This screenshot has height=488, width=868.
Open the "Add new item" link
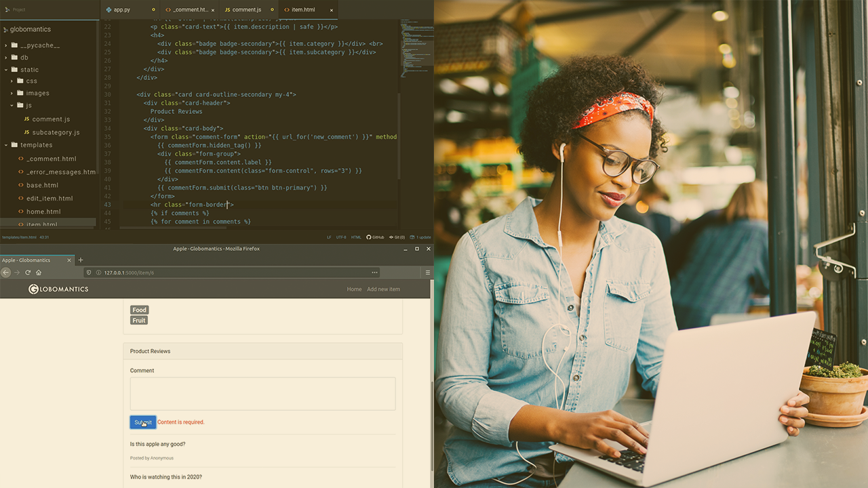pyautogui.click(x=383, y=289)
